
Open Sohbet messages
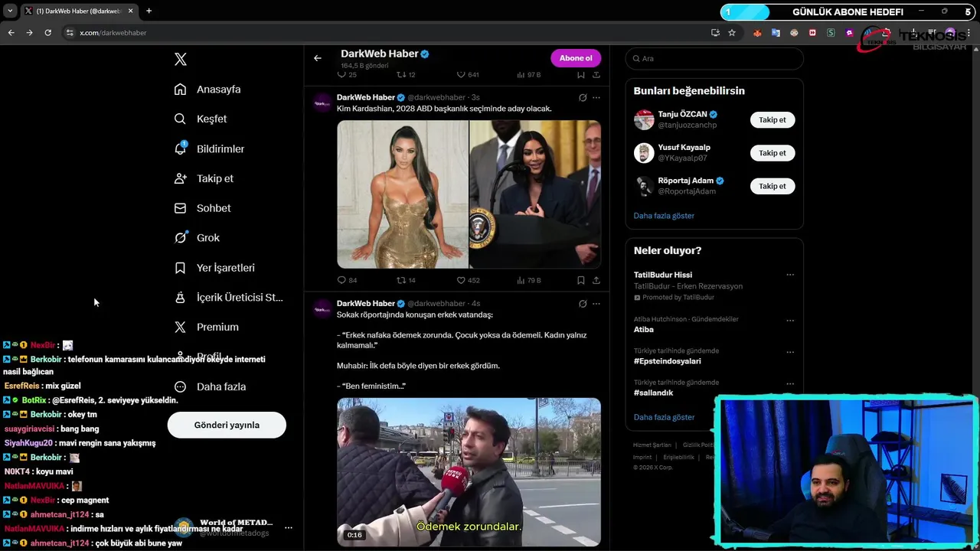pos(202,208)
